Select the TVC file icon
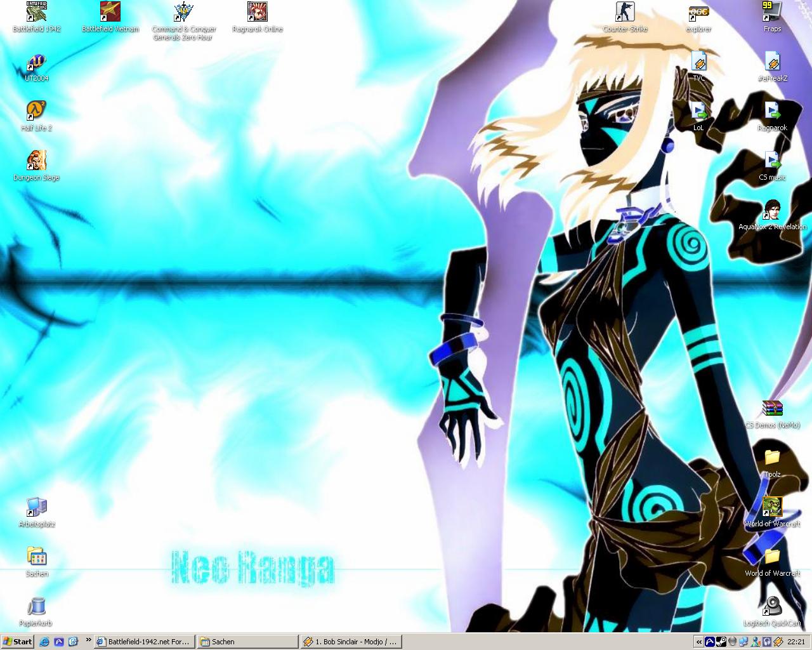The width and height of the screenshot is (812, 650). click(x=698, y=67)
